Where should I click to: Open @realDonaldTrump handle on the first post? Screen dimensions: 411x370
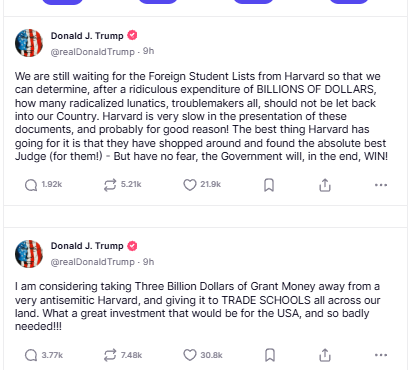pos(93,52)
